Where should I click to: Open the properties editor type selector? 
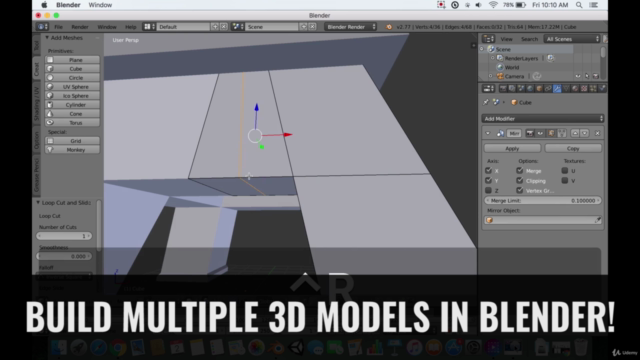point(489,89)
